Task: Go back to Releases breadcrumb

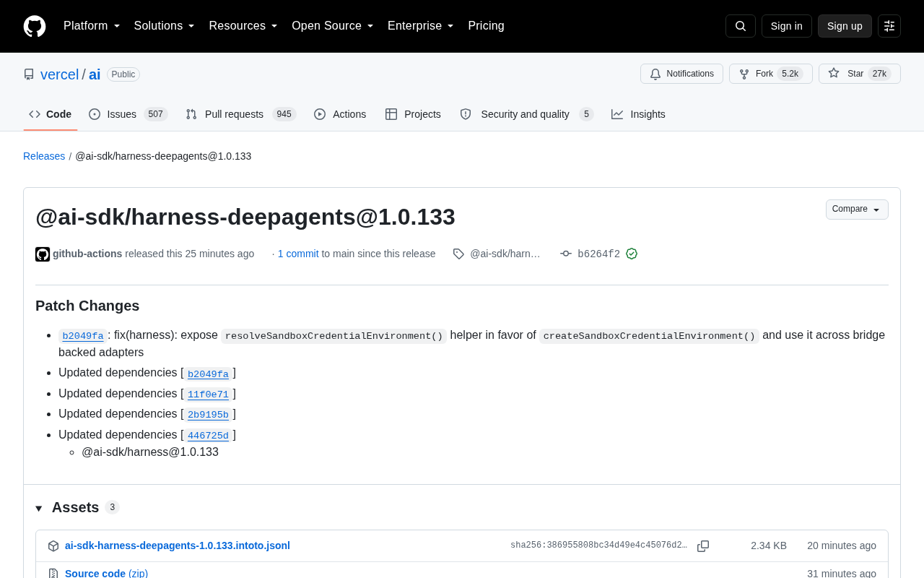Action: click(x=44, y=156)
